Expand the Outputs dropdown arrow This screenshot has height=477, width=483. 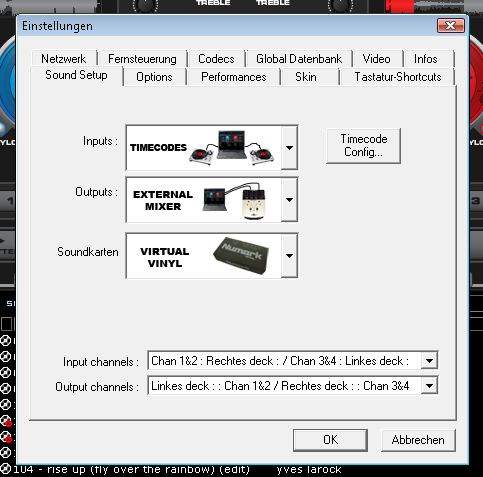289,200
